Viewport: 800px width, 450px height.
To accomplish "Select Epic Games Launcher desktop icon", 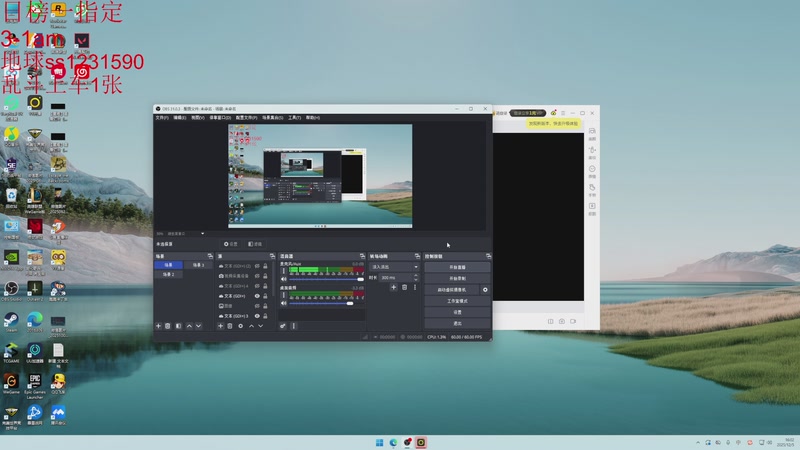I will tap(35, 386).
